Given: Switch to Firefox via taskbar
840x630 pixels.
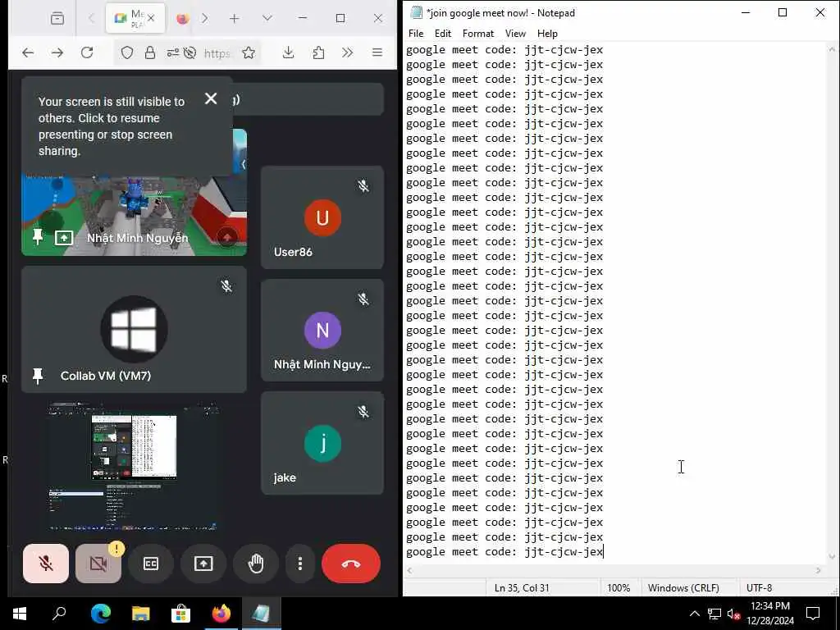Looking at the screenshot, I should point(221,614).
